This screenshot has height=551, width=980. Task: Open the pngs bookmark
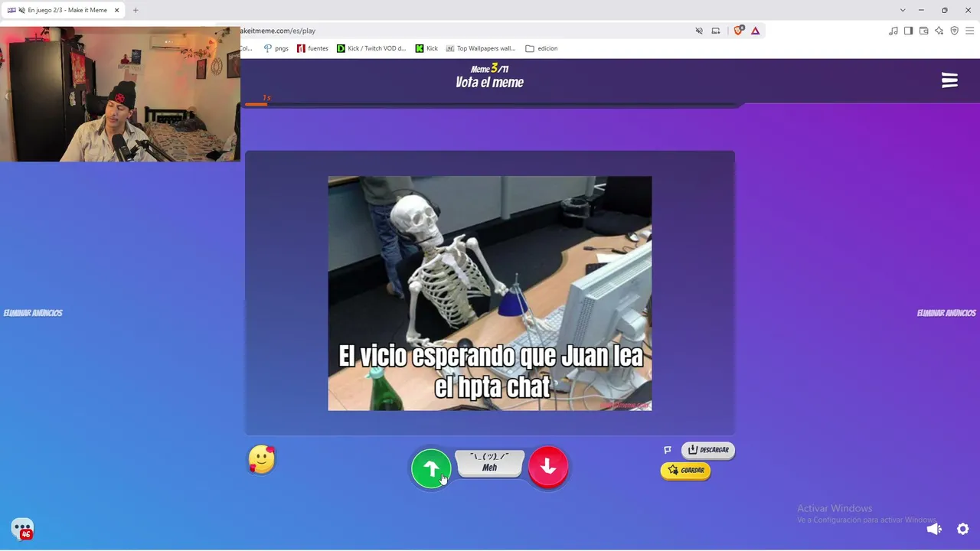(276, 48)
